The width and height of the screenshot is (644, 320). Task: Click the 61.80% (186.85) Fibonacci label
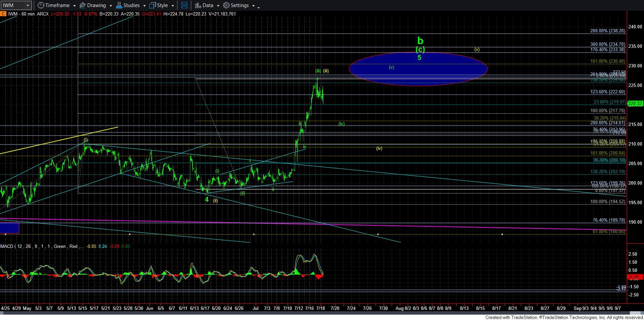click(609, 232)
